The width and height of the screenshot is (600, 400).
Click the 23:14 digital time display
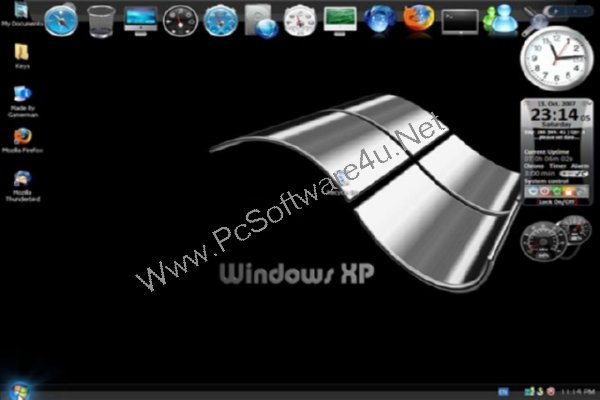click(556, 114)
